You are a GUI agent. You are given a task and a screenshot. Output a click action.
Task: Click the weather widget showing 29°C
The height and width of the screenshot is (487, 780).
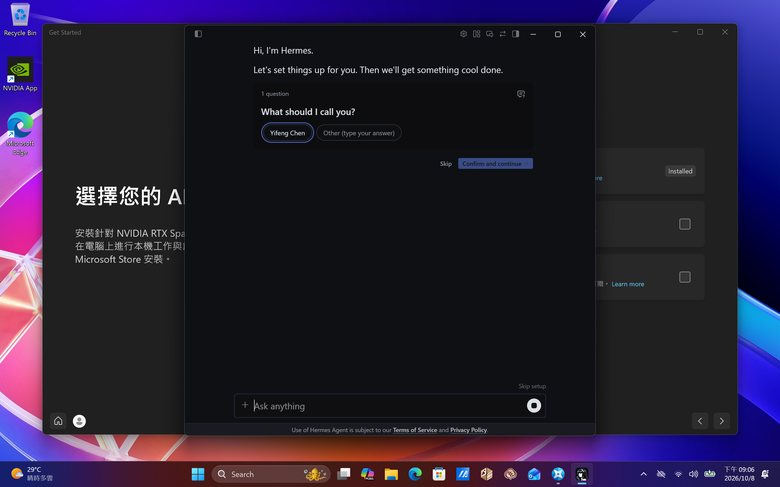pos(32,474)
